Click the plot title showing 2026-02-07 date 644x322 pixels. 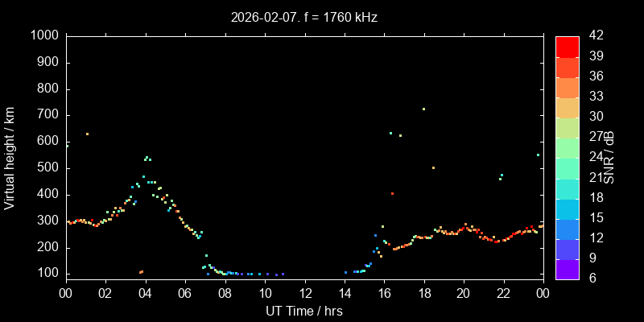pyautogui.click(x=303, y=17)
